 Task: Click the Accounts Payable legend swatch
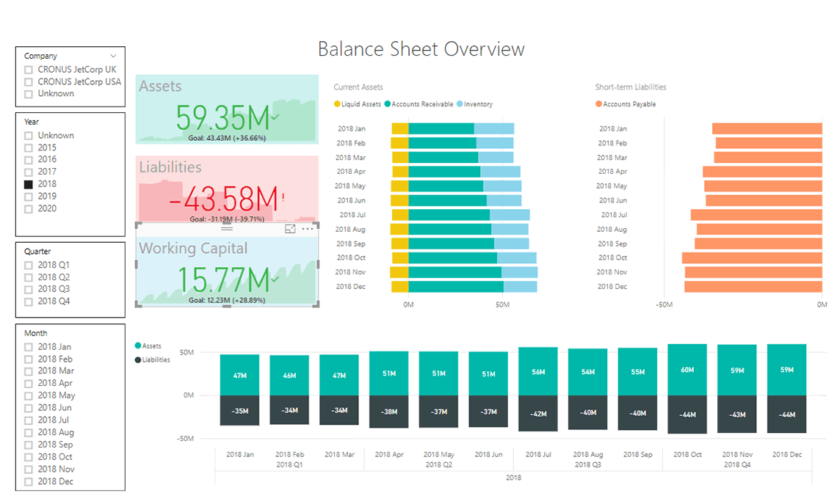pyautogui.click(x=598, y=104)
